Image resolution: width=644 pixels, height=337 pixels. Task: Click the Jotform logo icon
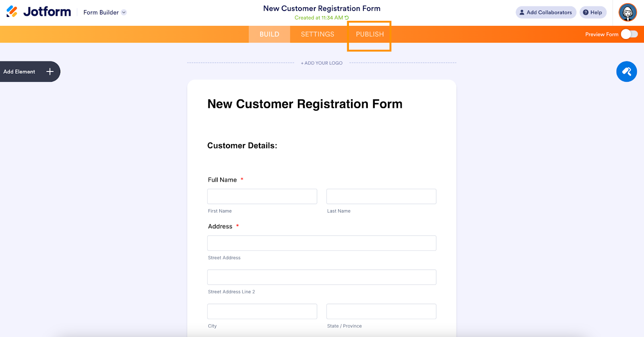12,12
